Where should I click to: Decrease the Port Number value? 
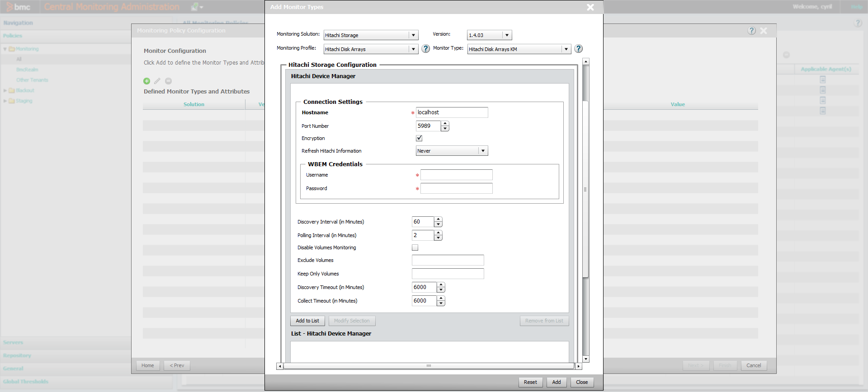[445, 129]
